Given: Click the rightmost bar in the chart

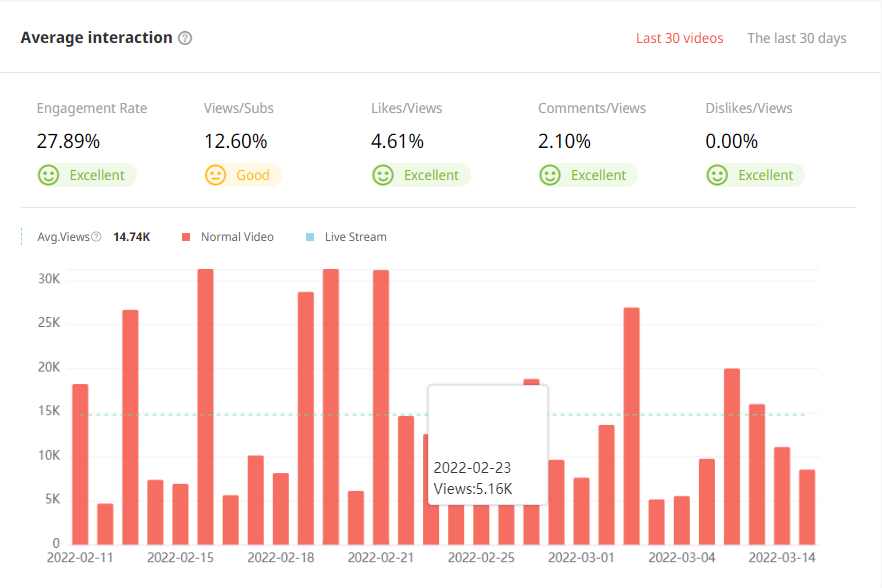Looking at the screenshot, I should (x=807, y=506).
